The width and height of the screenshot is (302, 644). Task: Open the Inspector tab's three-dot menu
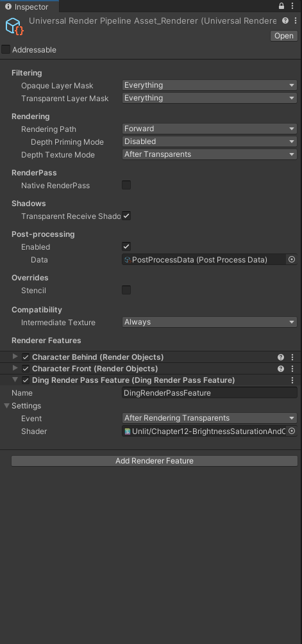292,6
